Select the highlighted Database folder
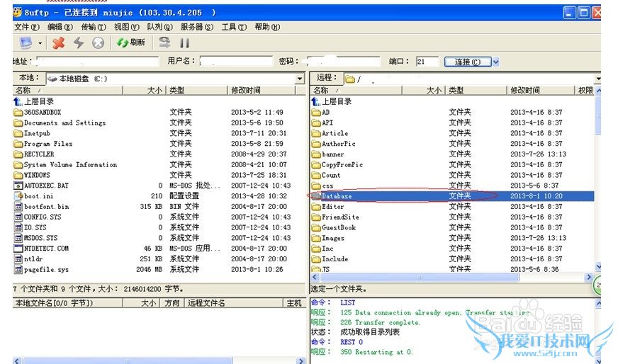The height and width of the screenshot is (364, 618). coord(452,195)
